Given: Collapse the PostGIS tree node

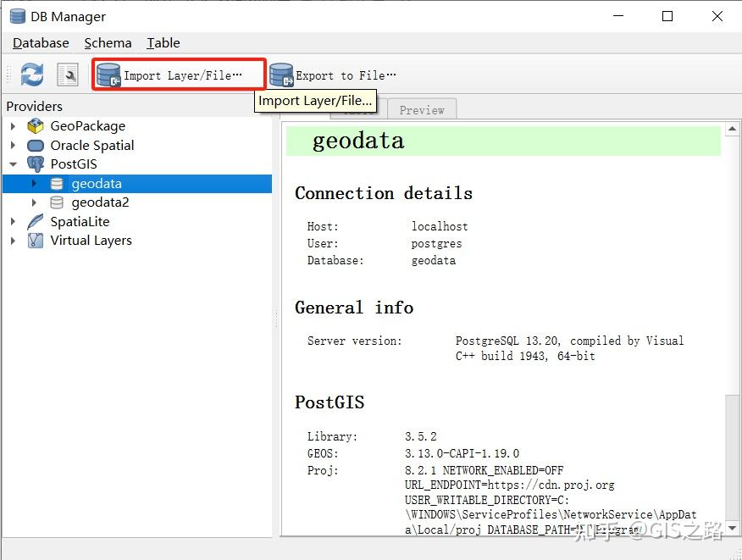Looking at the screenshot, I should click(x=14, y=164).
